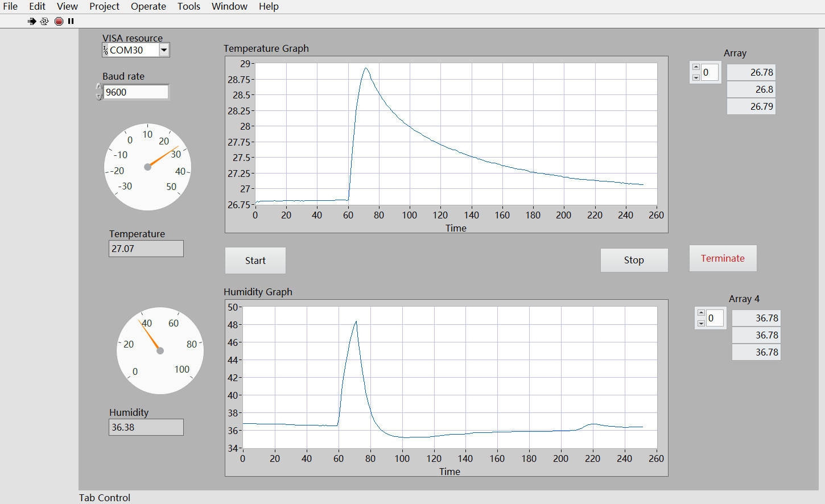
Task: Open the Window menu
Action: (229, 6)
